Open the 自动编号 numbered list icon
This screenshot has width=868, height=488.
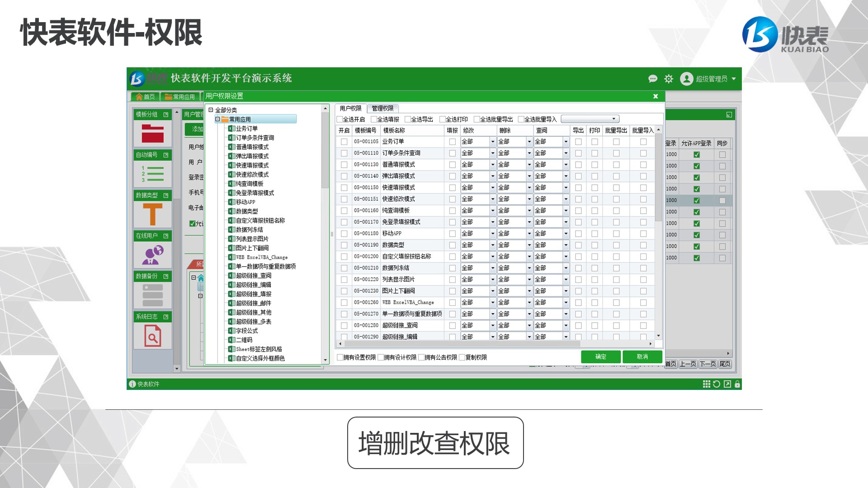(x=152, y=174)
